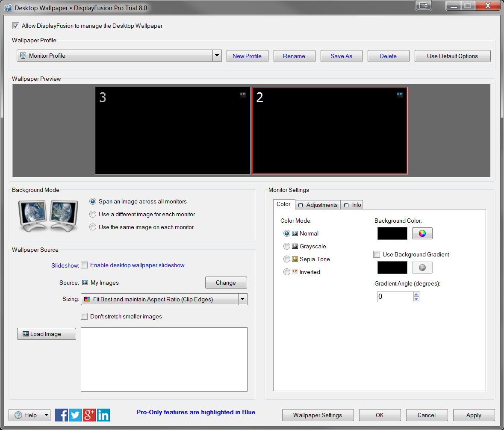
Task: Open the Facebook social link icon
Action: 62,415
